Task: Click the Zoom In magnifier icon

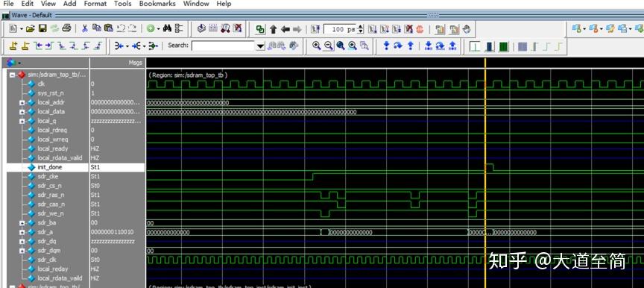Action: pyautogui.click(x=316, y=46)
